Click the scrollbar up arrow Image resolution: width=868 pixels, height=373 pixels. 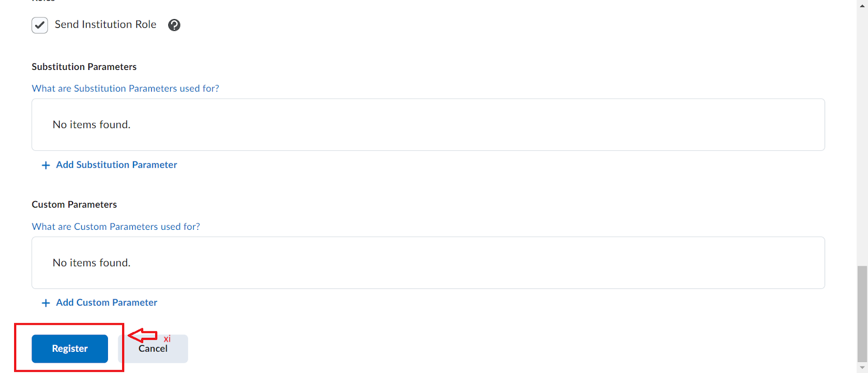click(863, 5)
